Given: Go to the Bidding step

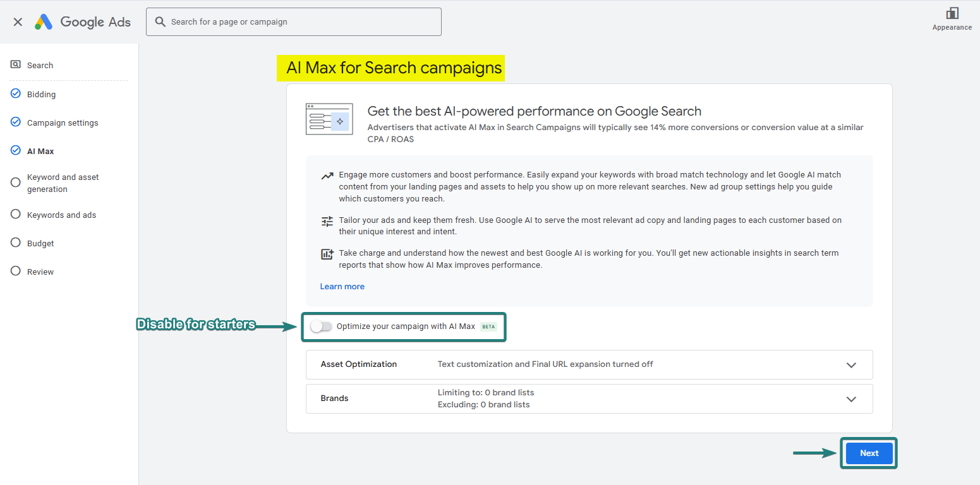Looking at the screenshot, I should [x=41, y=94].
